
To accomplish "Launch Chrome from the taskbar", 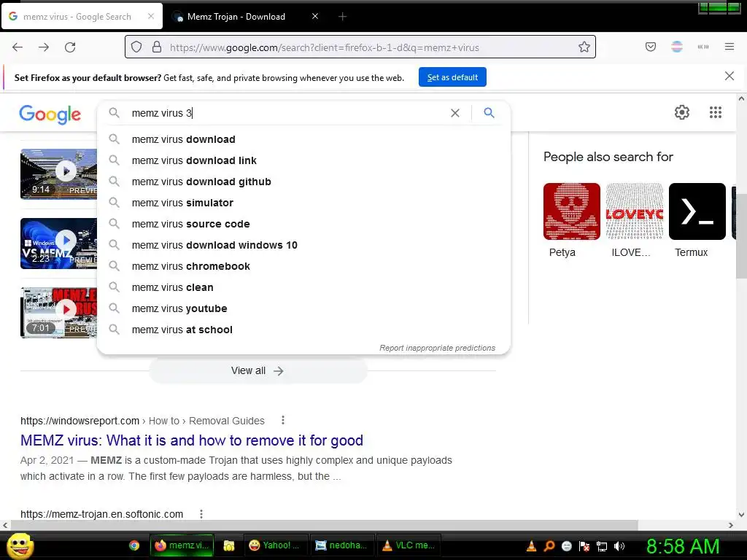I will pyautogui.click(x=134, y=545).
